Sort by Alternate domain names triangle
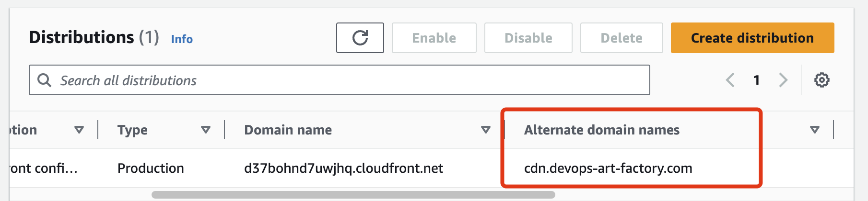 click(815, 130)
